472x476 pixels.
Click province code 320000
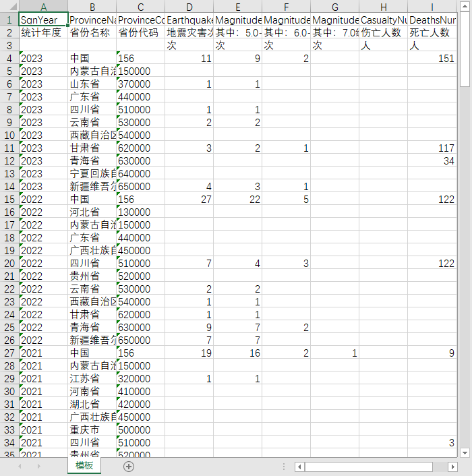(x=140, y=378)
